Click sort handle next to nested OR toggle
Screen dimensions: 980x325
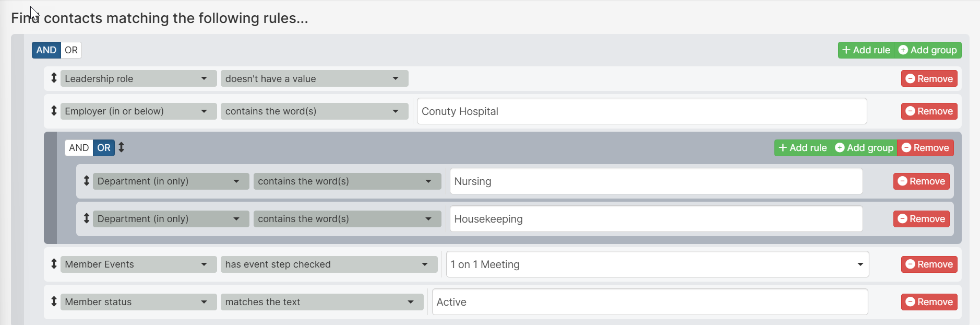[121, 147]
